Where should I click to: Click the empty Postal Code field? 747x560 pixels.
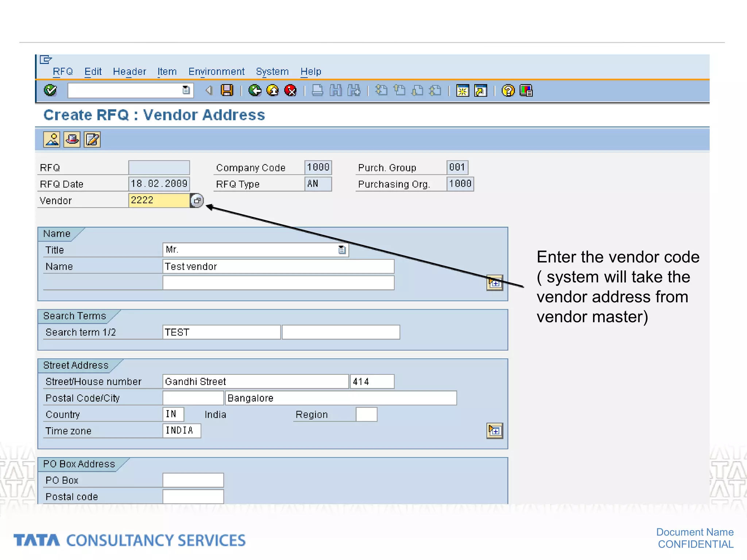point(193,398)
